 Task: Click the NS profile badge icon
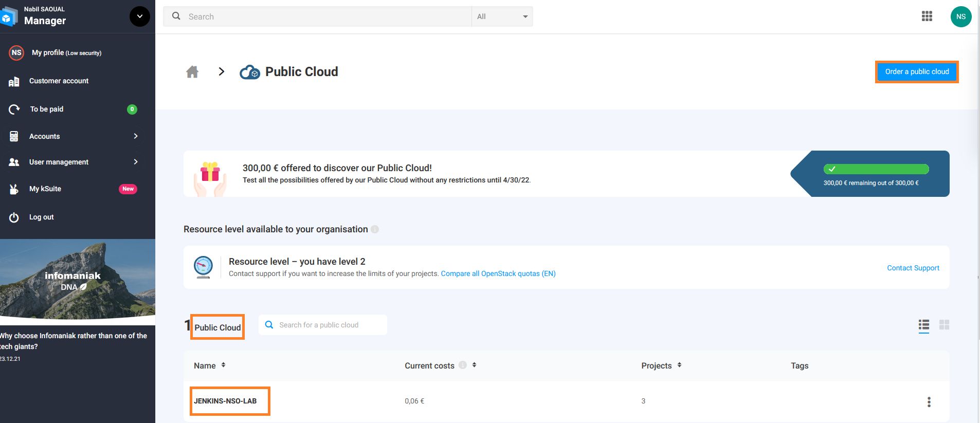point(16,52)
